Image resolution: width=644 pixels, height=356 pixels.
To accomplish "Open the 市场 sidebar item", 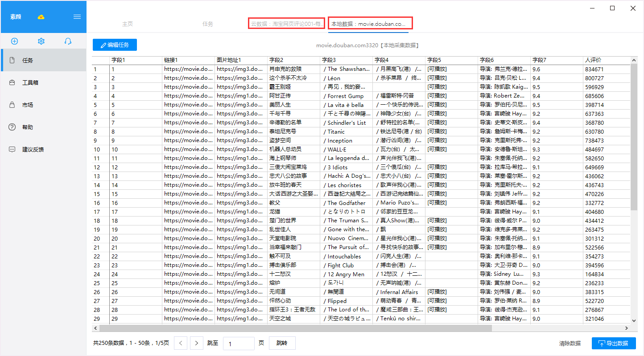I will coord(43,105).
